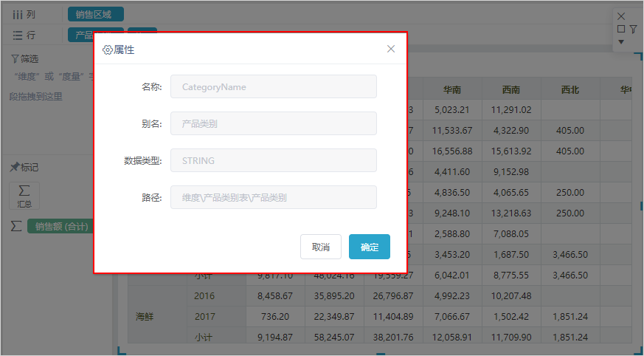The height and width of the screenshot is (356, 644).
Task: Click the 2016 year cell
Action: [x=216, y=296]
